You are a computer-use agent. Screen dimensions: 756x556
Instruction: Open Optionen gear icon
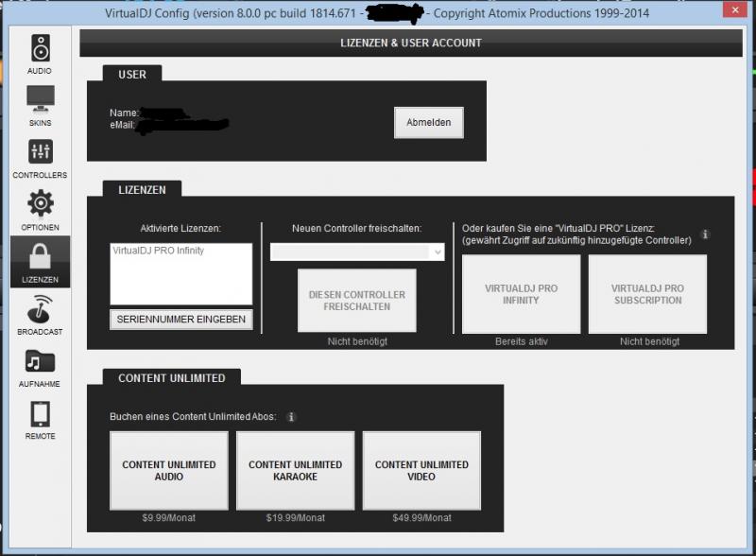click(x=40, y=203)
